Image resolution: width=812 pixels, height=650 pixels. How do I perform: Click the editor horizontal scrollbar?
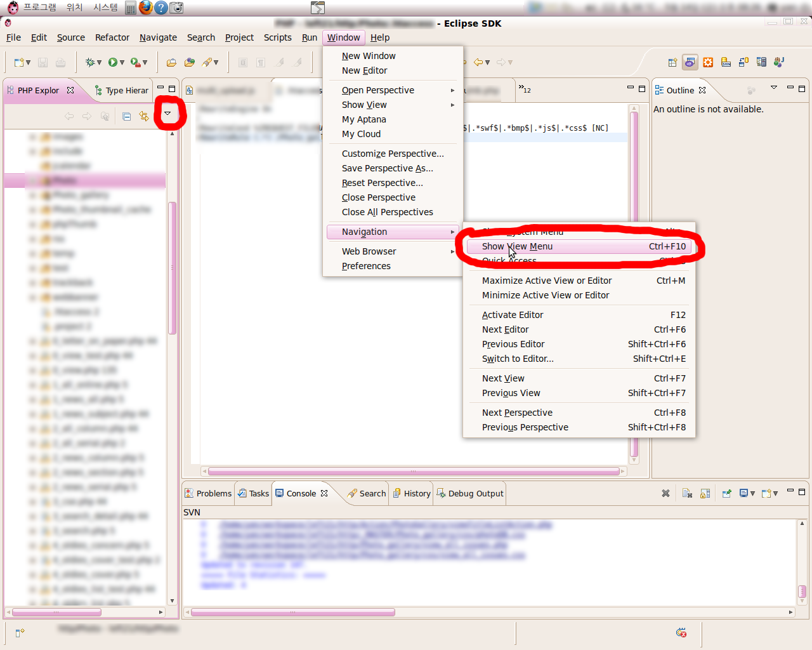click(414, 472)
